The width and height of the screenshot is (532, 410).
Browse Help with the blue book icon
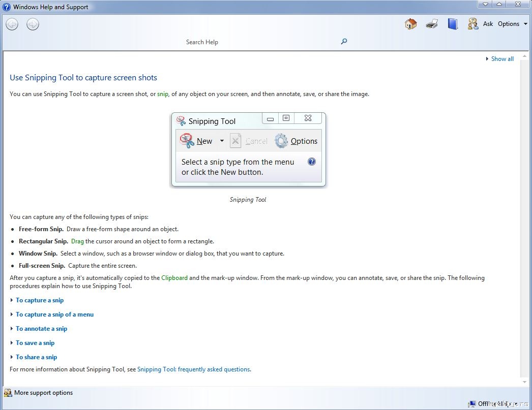[x=453, y=24]
